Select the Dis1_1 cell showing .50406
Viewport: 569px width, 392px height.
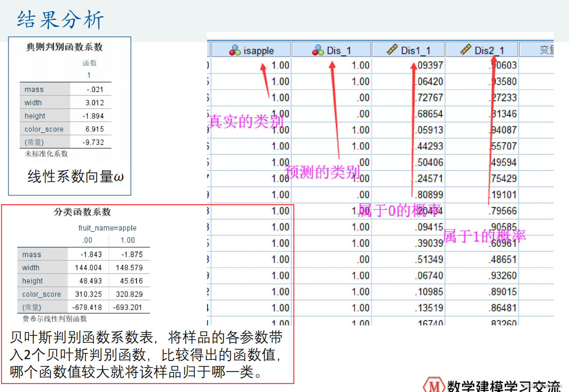tap(408, 163)
